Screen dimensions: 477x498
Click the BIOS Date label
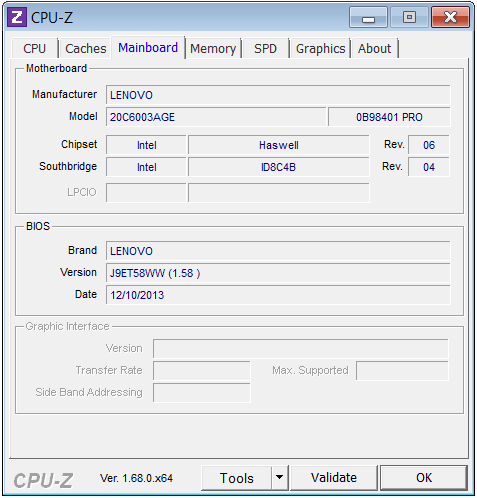(86, 294)
